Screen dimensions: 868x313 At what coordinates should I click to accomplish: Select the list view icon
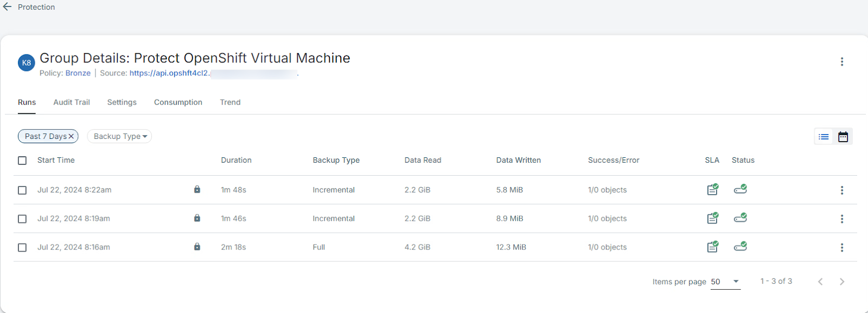tap(824, 137)
